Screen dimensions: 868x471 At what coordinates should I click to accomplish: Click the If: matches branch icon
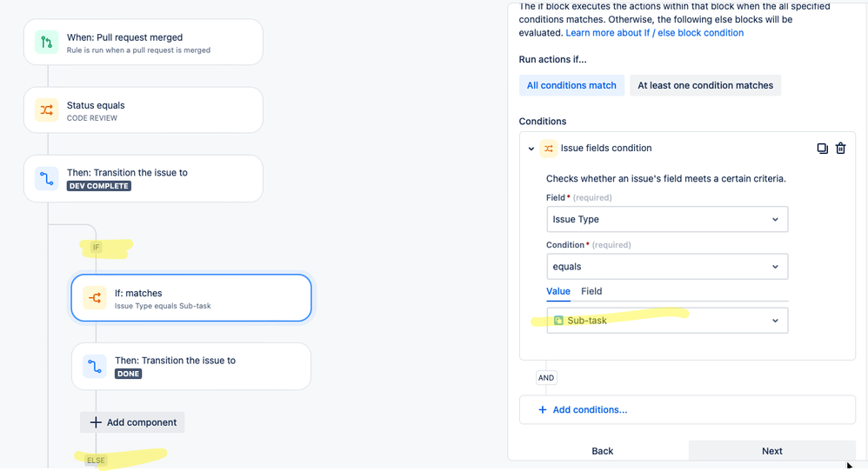[x=95, y=298]
